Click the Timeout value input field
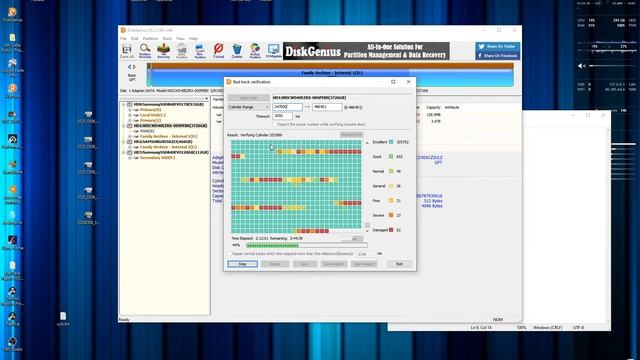The width and height of the screenshot is (640, 360). tap(282, 116)
